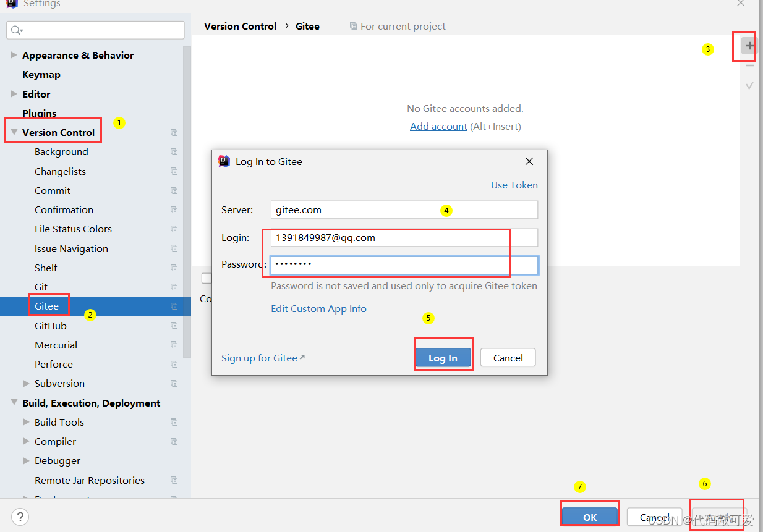Click project-level icon beside Compiler

click(x=174, y=442)
